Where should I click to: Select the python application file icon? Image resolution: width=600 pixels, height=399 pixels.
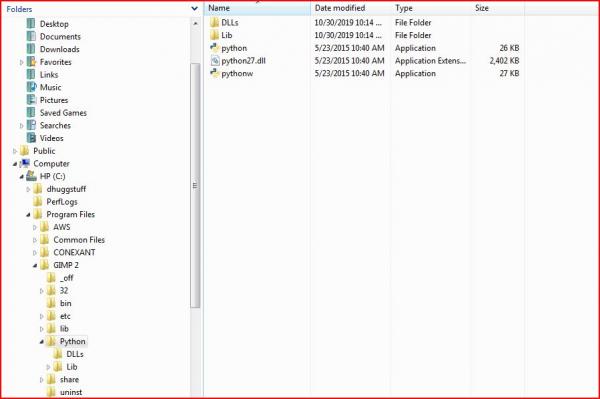point(214,48)
